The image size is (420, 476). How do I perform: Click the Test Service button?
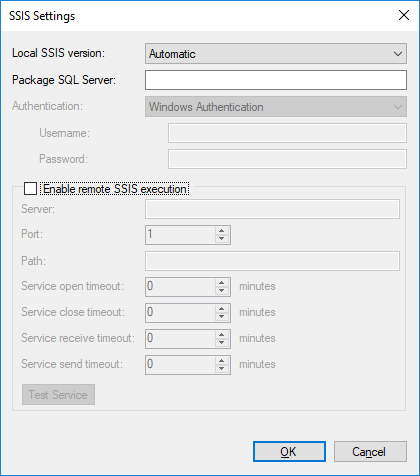[x=58, y=395]
